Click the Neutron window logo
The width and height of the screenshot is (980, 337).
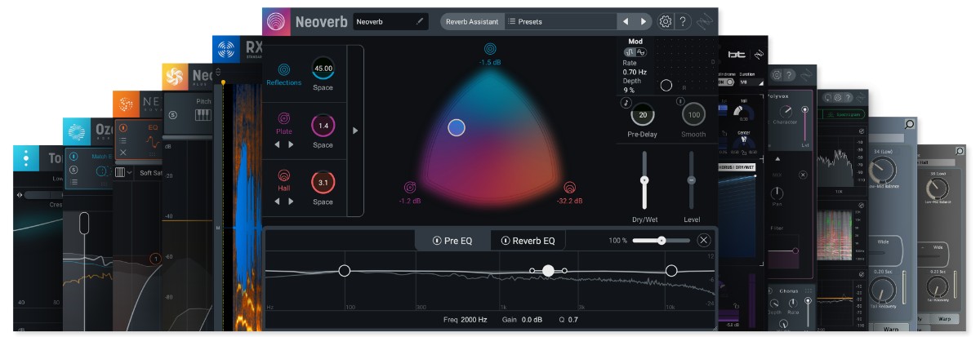[x=126, y=104]
